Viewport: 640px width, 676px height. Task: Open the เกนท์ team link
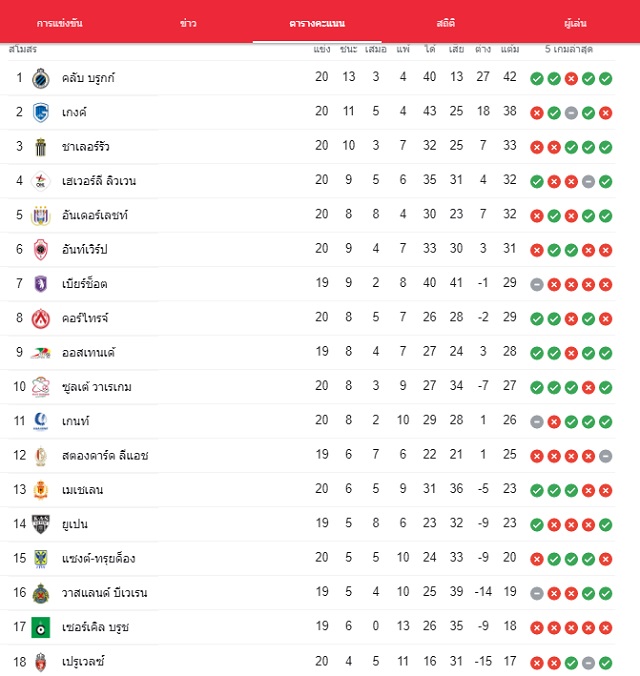point(75,421)
